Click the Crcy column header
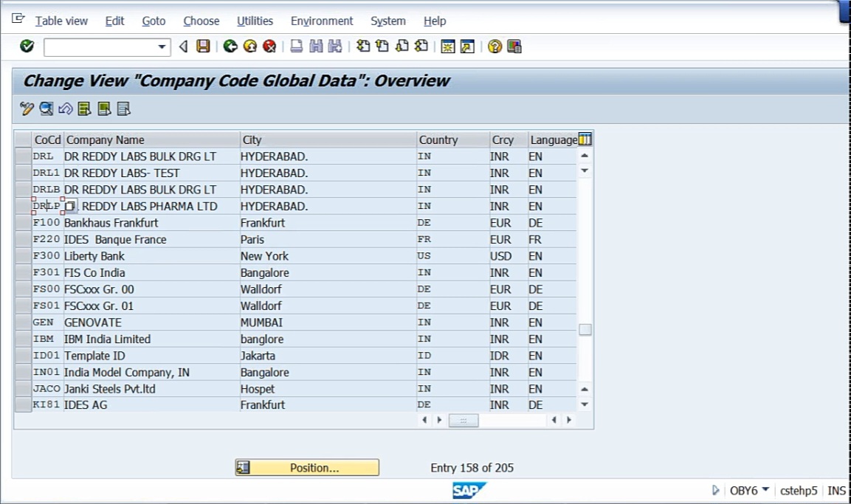851x504 pixels. (x=509, y=140)
